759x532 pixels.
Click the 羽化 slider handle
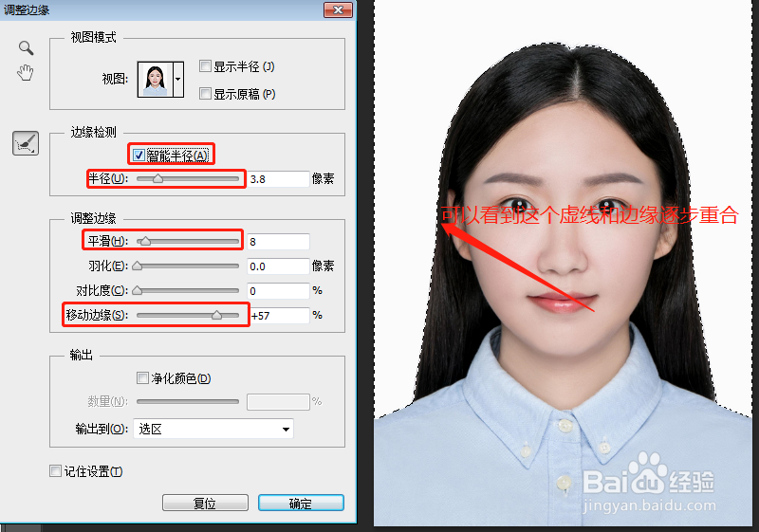138,266
